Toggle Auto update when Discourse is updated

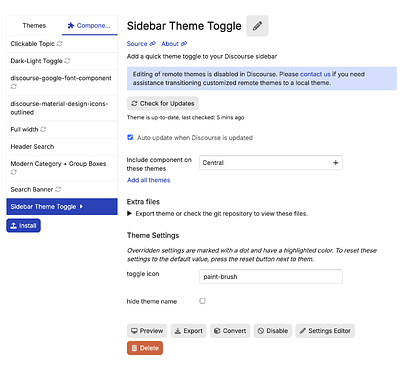tap(130, 137)
